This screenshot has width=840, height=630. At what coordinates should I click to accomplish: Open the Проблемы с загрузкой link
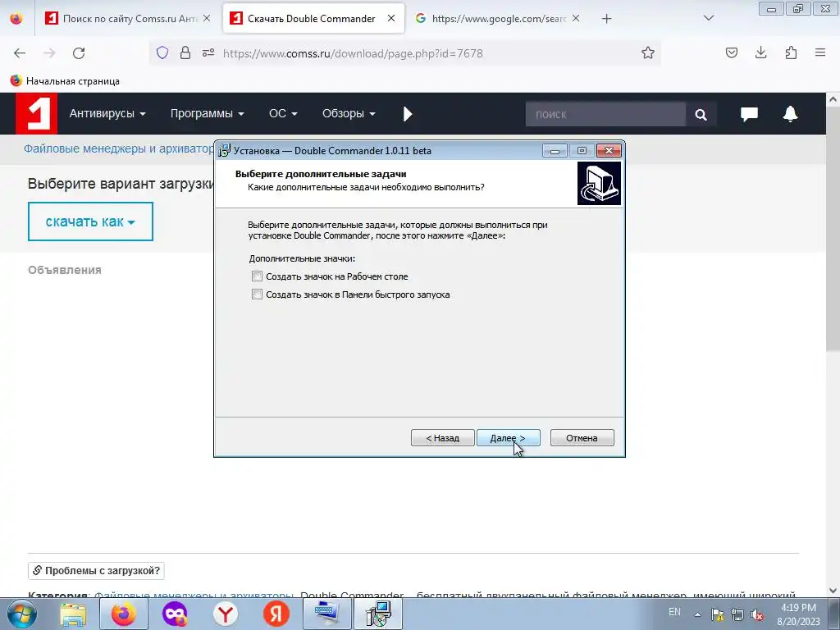point(97,571)
